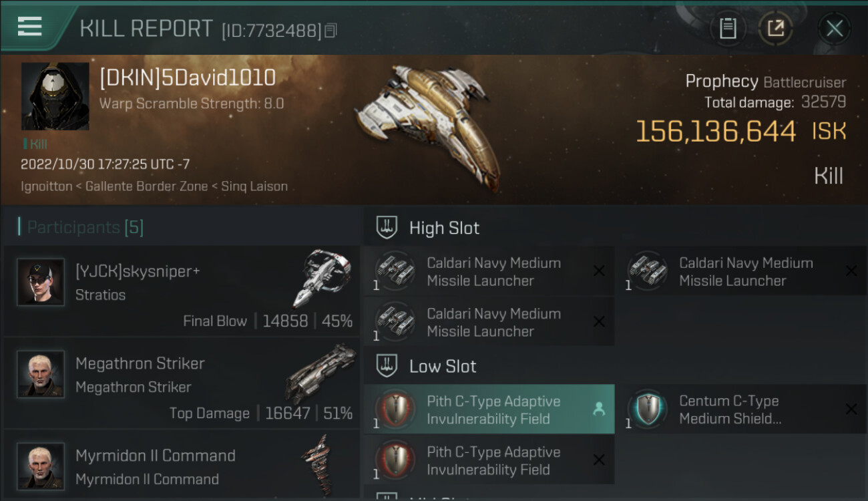Click the share export icon

point(775,28)
